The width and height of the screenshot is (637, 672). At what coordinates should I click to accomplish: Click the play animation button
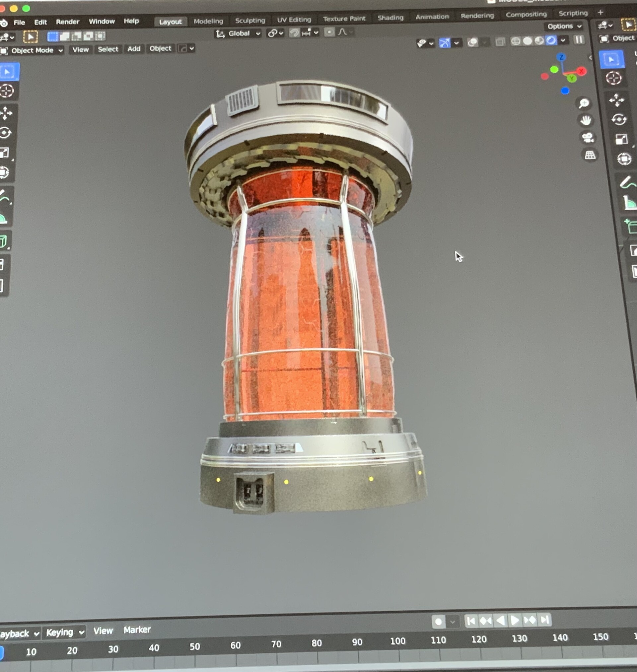pyautogui.click(x=515, y=620)
